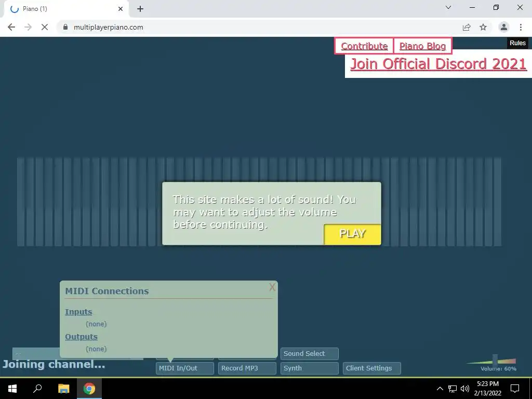Open the Sound Select button
532x399 pixels.
[310, 353]
